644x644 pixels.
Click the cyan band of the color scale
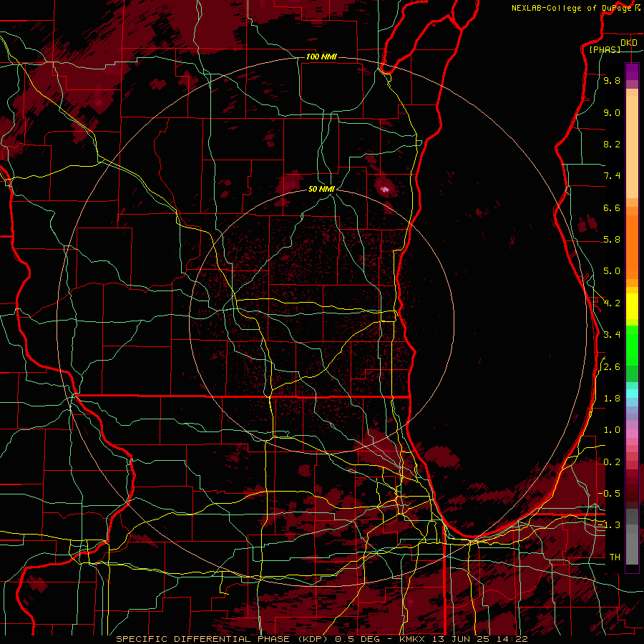click(x=632, y=394)
